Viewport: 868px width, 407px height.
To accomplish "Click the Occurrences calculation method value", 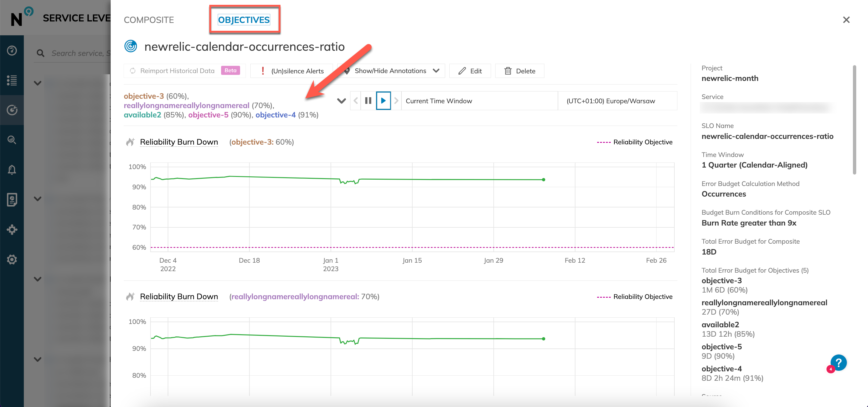I will (x=724, y=194).
